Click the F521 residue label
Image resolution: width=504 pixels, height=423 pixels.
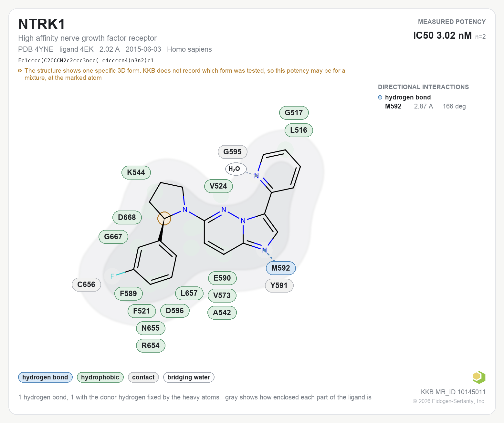[142, 311]
